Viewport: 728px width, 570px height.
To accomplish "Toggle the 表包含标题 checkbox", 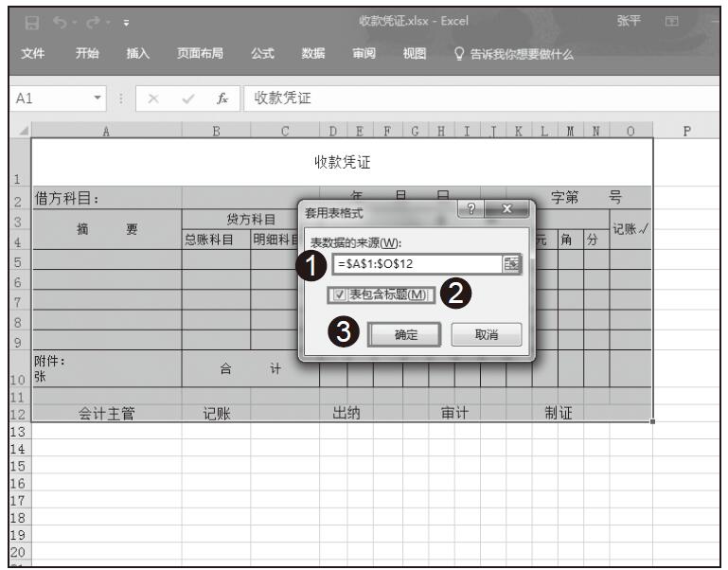I will tap(341, 294).
